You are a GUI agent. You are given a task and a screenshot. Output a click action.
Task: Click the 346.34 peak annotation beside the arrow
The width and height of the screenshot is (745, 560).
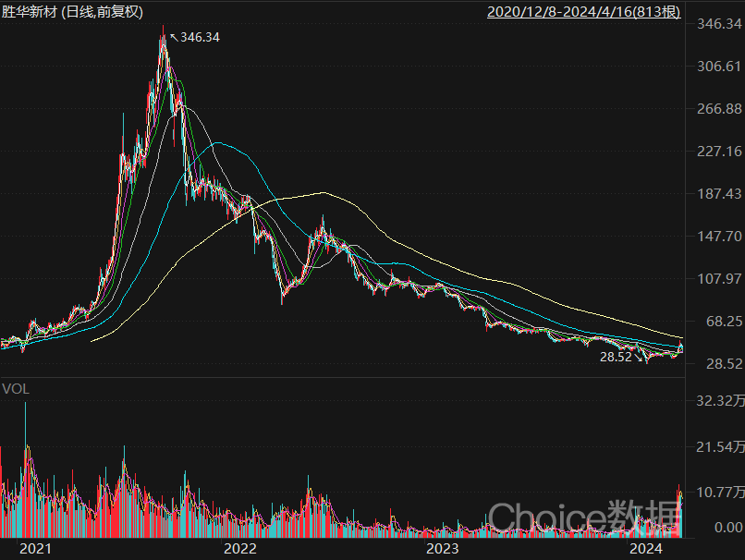pos(201,37)
